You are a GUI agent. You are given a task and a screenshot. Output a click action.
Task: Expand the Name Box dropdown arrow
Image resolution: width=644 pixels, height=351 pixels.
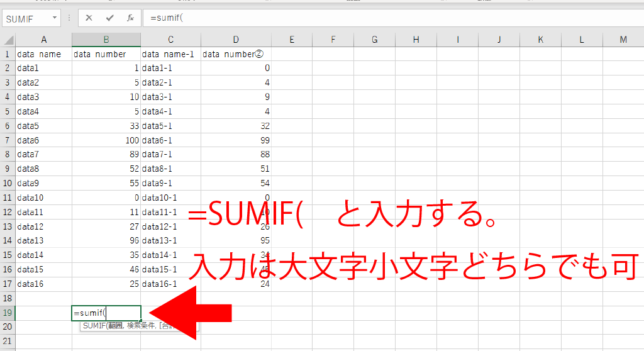[55, 18]
